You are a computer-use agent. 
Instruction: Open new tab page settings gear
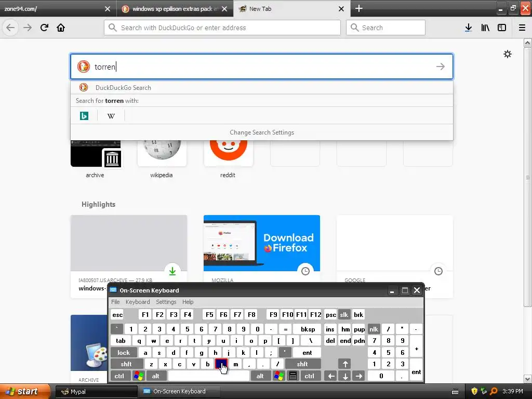[x=507, y=54]
